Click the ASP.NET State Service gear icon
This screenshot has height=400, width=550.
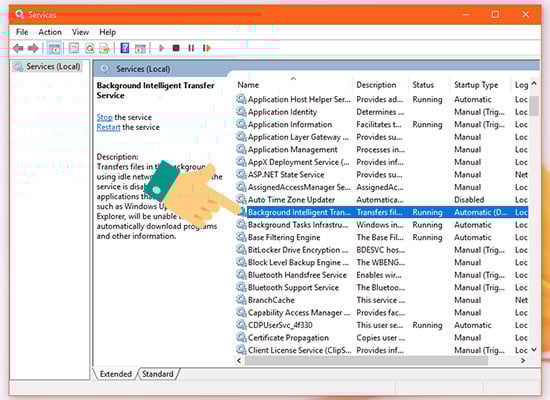click(241, 174)
